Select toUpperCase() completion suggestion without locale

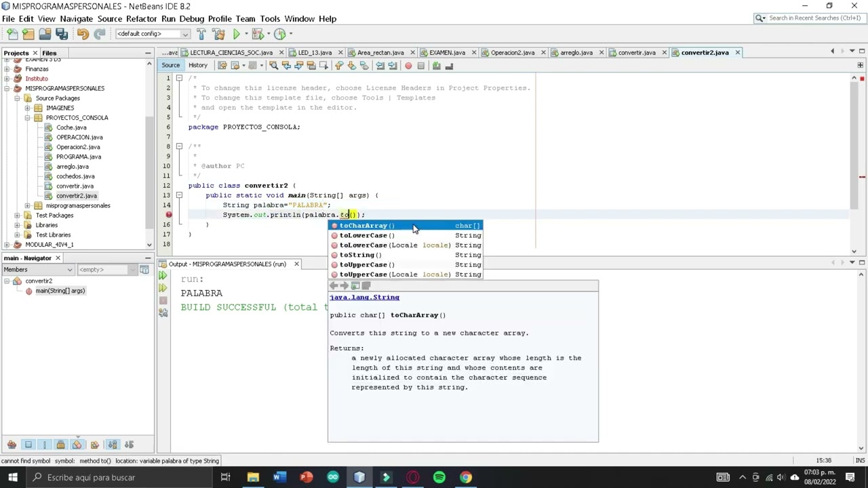click(406, 265)
